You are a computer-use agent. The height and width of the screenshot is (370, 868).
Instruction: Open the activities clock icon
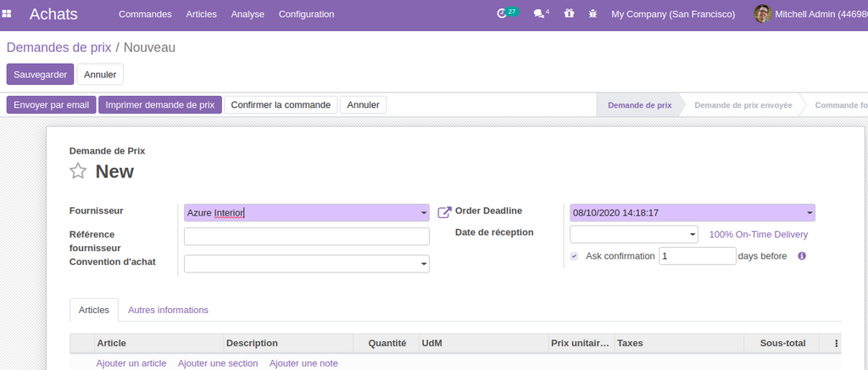503,14
